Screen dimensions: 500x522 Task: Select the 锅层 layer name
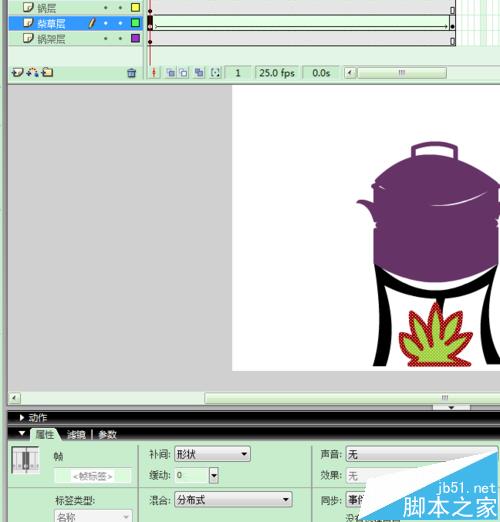(x=47, y=8)
